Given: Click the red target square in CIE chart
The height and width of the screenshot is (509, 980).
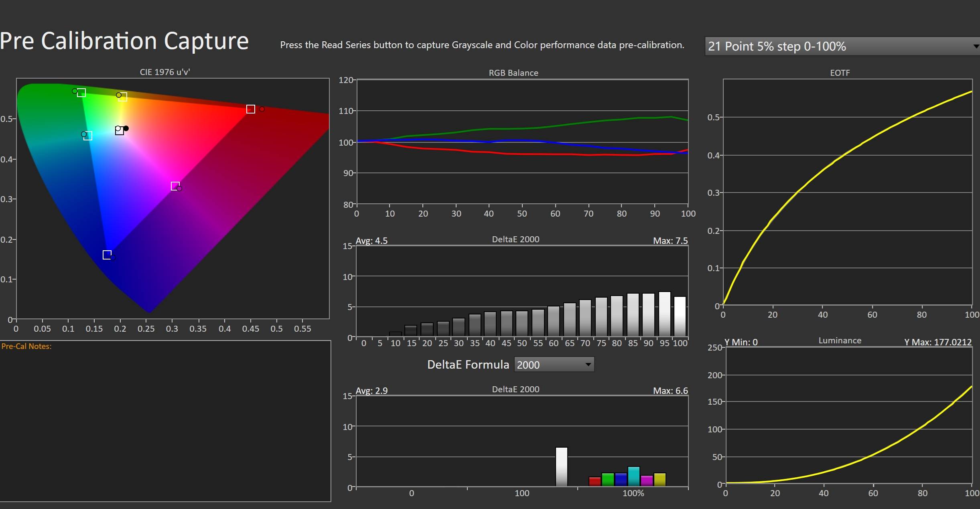Looking at the screenshot, I should tap(250, 109).
